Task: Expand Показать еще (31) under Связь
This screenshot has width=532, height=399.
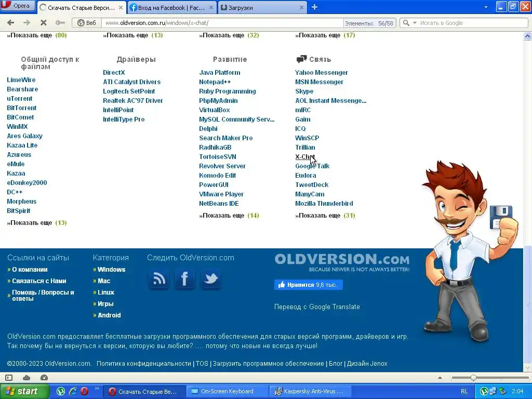Action: [325, 216]
